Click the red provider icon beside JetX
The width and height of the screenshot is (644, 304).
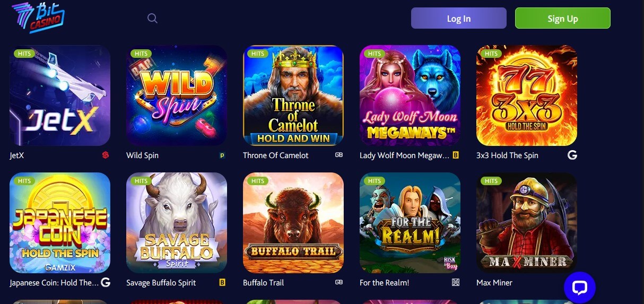click(x=106, y=155)
